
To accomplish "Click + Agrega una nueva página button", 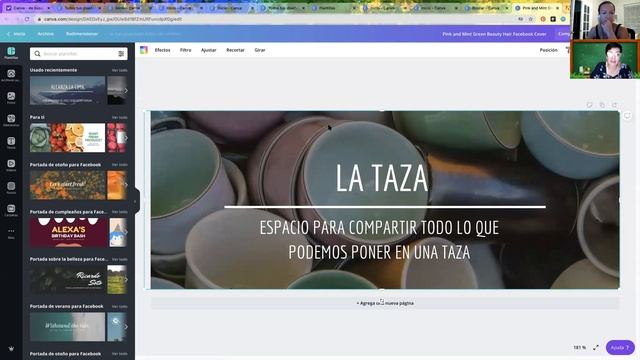I will (x=385, y=303).
